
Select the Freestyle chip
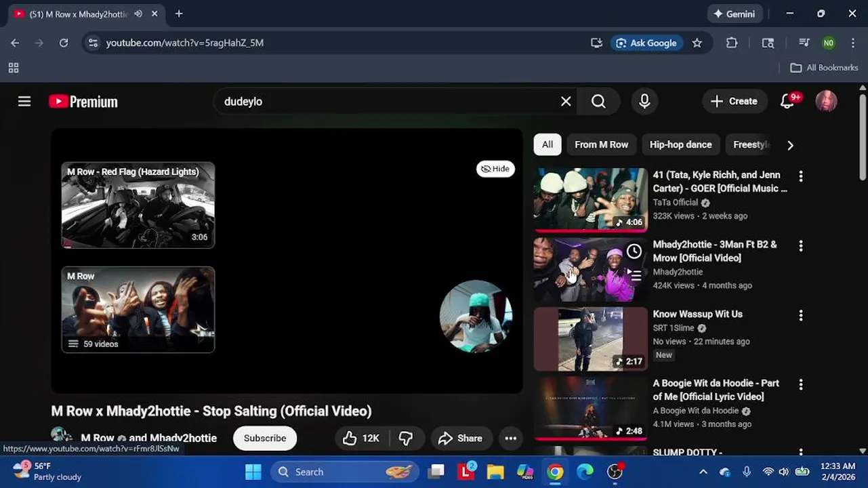pyautogui.click(x=751, y=144)
